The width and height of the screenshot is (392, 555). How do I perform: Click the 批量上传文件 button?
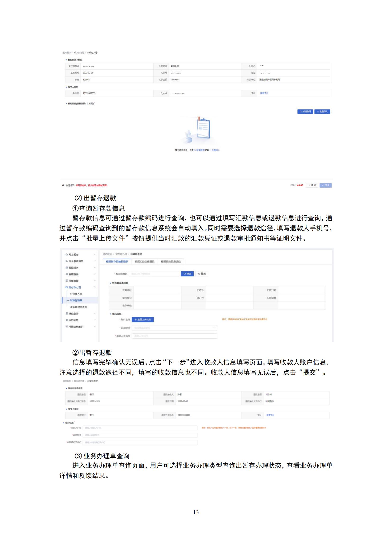click(143, 320)
